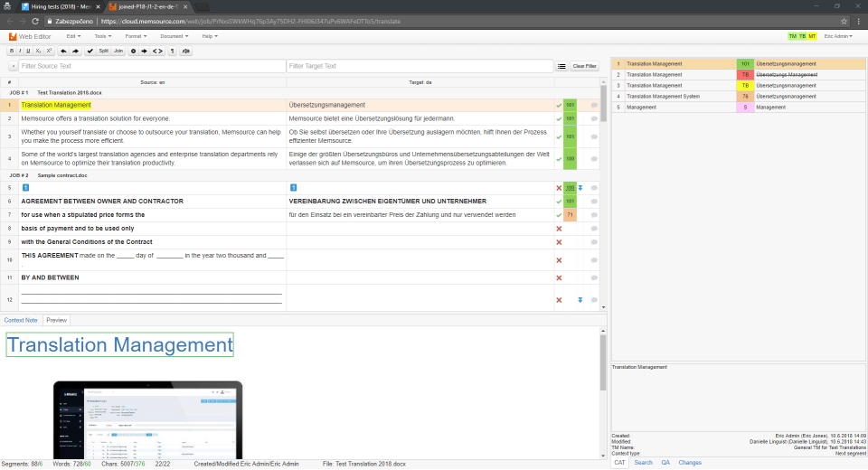The image size is (868, 470).
Task: Open comment bubble for segment 10
Action: tap(594, 260)
